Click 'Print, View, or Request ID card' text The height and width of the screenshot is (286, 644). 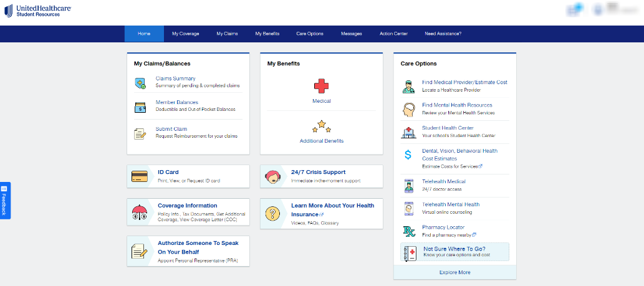coord(189,181)
